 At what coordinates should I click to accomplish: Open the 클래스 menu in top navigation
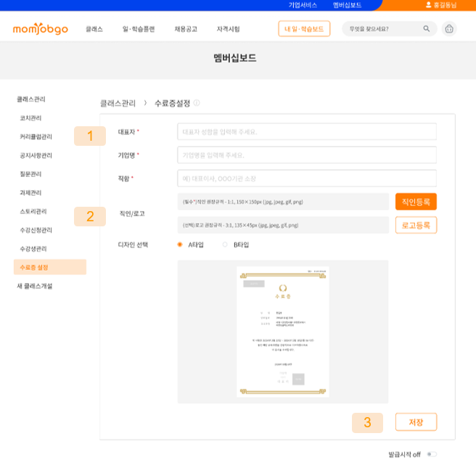[x=94, y=29]
